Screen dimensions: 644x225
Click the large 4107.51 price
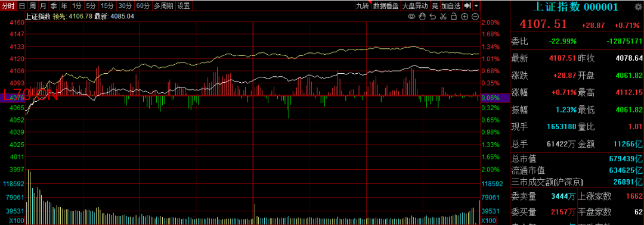coord(543,24)
